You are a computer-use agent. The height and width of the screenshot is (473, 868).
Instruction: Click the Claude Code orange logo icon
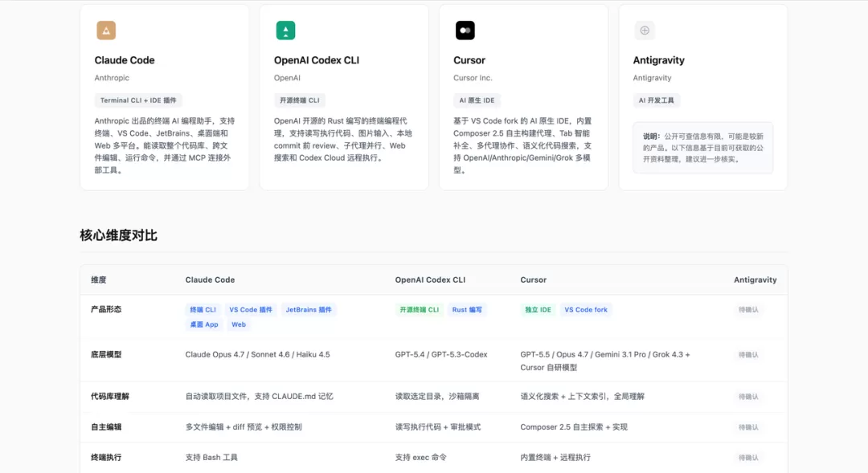[106, 31]
